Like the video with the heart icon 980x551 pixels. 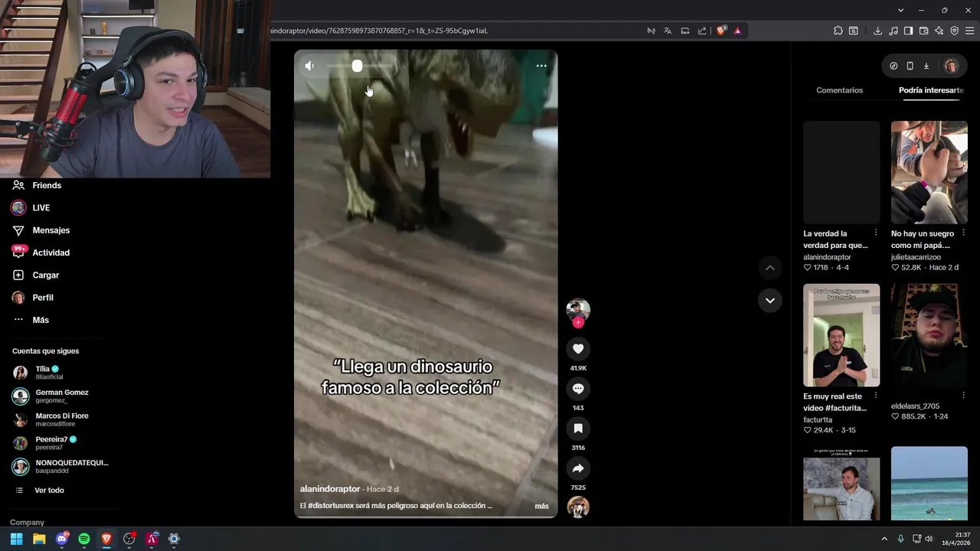point(578,349)
